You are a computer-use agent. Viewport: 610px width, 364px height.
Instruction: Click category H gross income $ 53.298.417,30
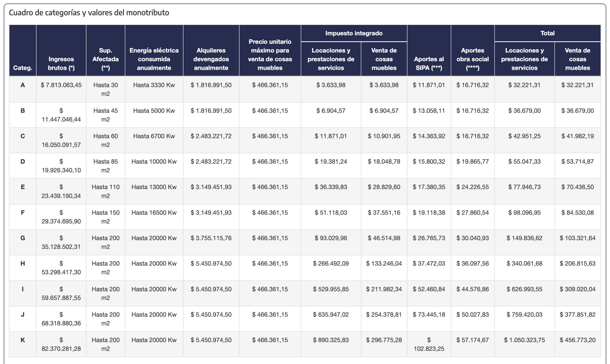pyautogui.click(x=61, y=268)
